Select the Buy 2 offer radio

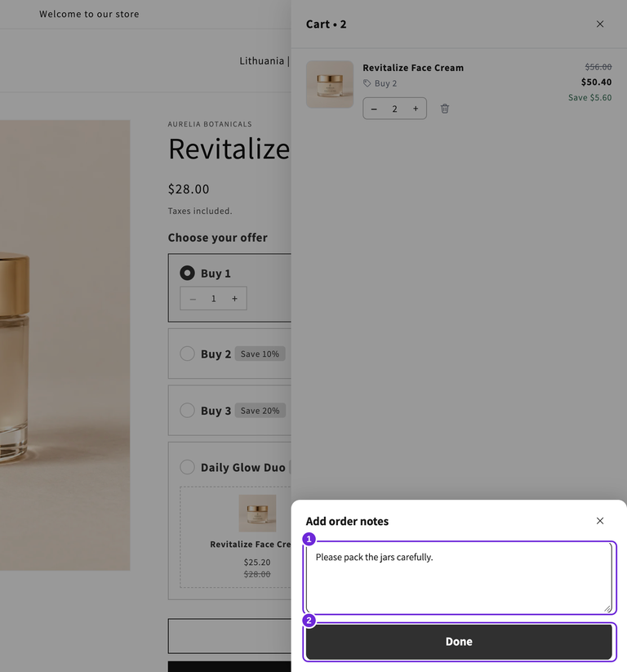point(187,354)
